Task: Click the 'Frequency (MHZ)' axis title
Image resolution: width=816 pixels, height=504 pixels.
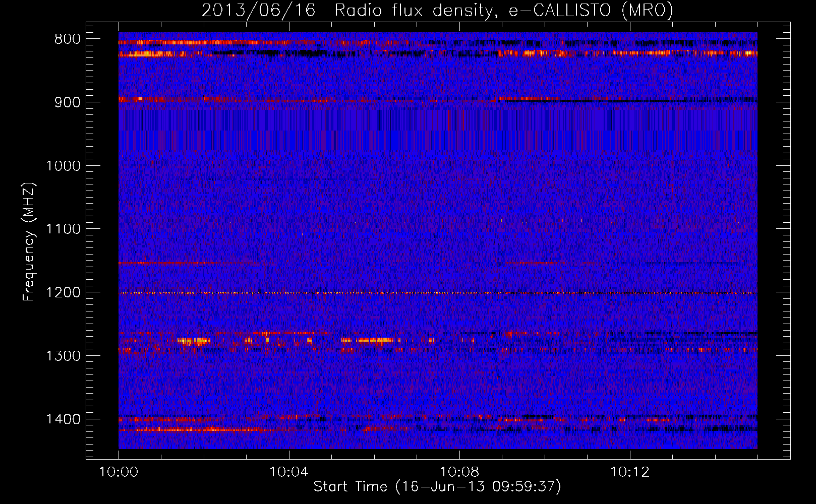Action: 29,242
